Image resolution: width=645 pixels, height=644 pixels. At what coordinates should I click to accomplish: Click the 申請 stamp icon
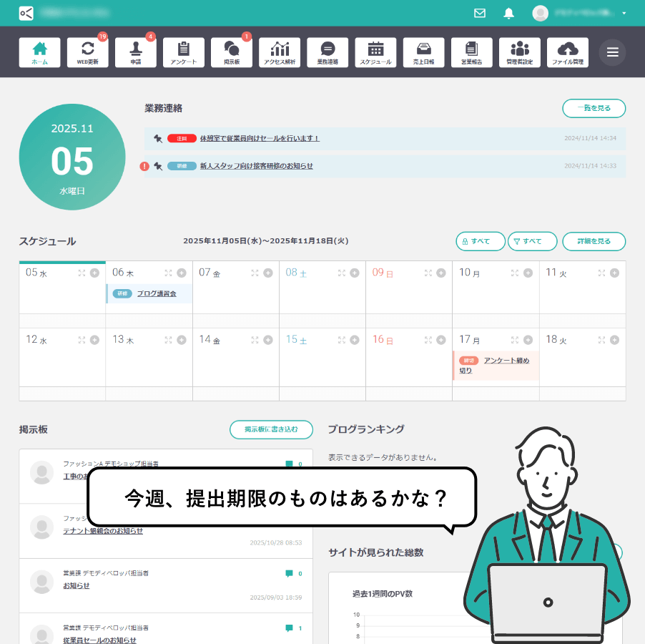(x=136, y=52)
